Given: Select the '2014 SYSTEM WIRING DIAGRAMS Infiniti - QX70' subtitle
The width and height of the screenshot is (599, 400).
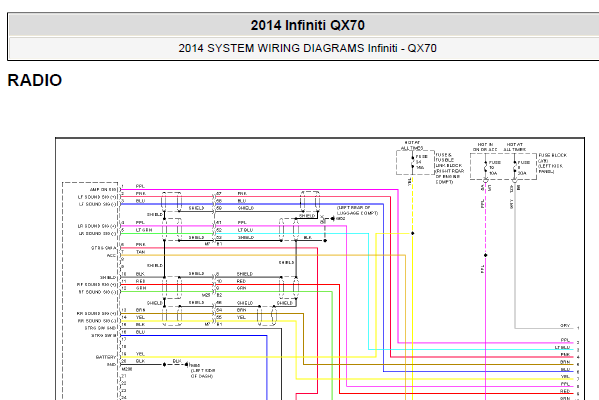Looking at the screenshot, I should coord(308,48).
